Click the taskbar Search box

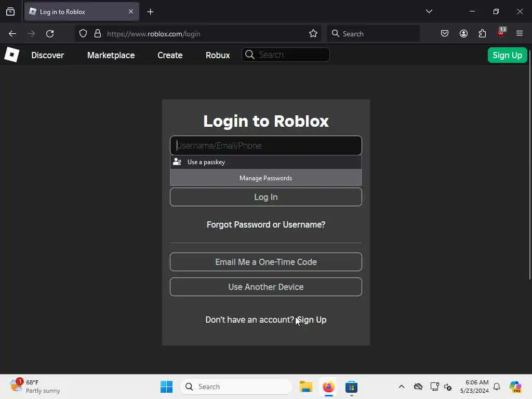point(237,387)
